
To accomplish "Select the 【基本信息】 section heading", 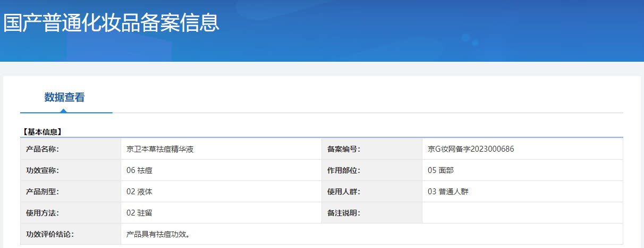I will tap(42, 131).
